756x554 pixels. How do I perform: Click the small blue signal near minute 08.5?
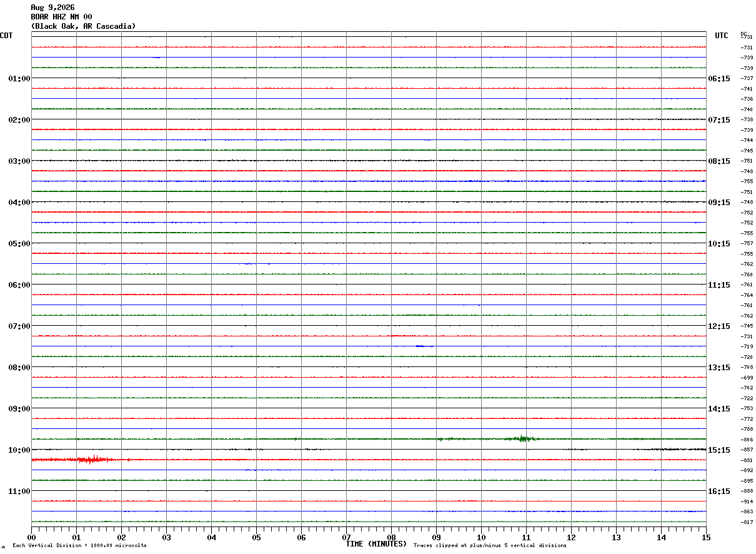click(424, 346)
